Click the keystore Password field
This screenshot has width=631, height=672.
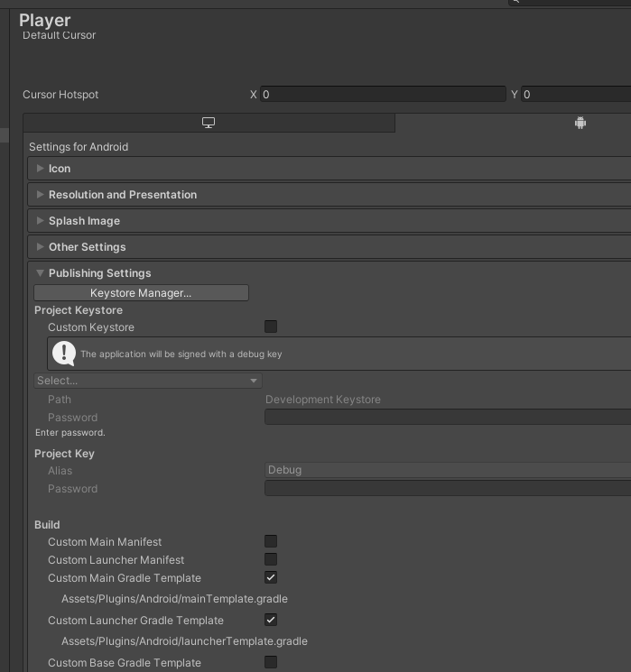tap(448, 417)
